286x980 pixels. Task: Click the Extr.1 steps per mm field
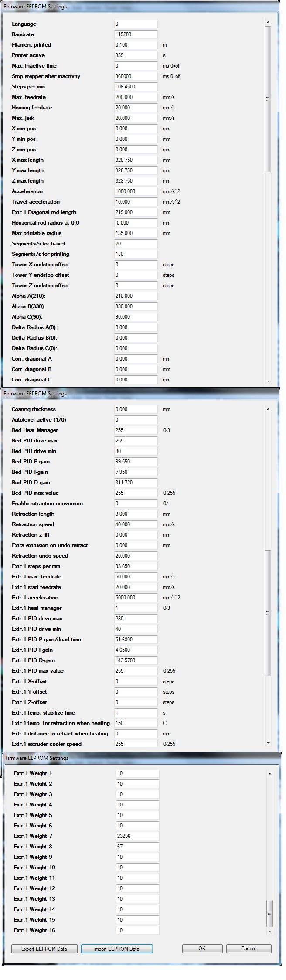click(136, 566)
